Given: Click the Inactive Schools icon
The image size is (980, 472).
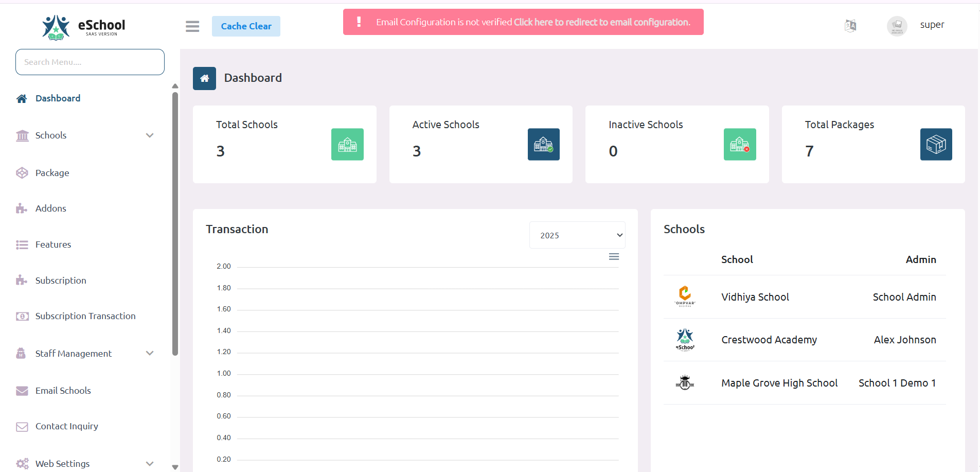Looking at the screenshot, I should [x=740, y=144].
